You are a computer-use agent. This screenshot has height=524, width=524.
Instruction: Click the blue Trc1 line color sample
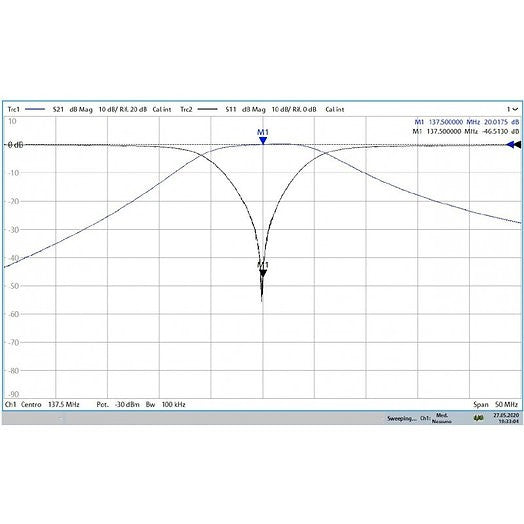(x=35, y=109)
